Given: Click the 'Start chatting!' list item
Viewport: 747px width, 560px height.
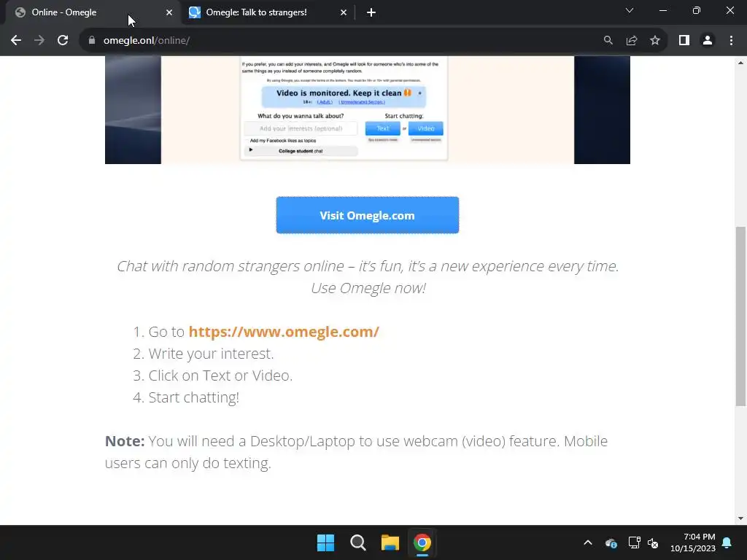Looking at the screenshot, I should [x=194, y=397].
